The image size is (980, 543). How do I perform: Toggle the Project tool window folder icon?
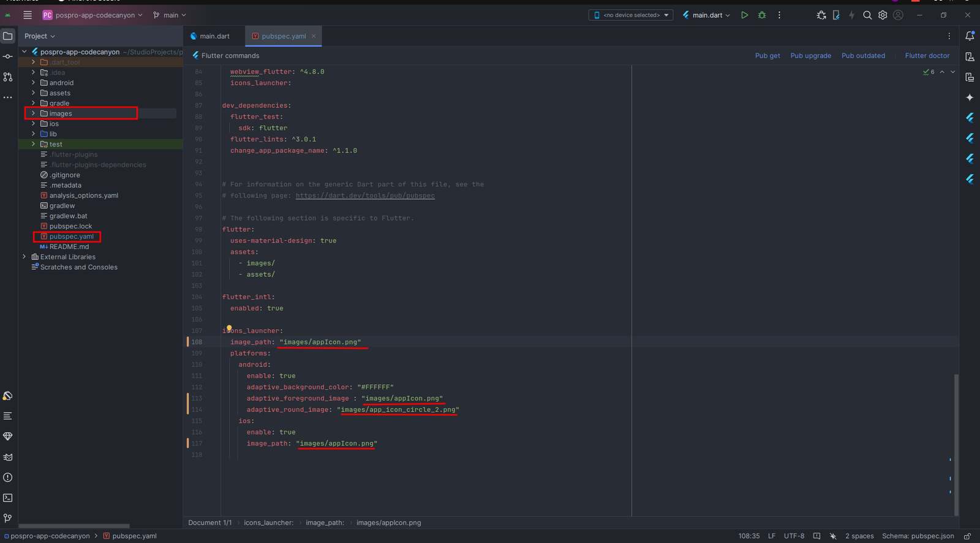point(8,36)
